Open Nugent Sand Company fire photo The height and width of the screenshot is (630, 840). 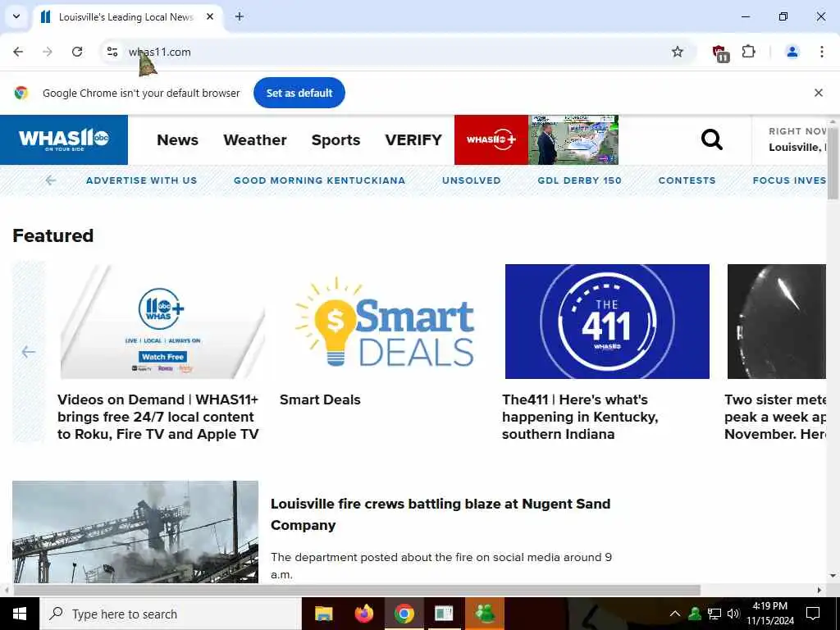tap(135, 532)
